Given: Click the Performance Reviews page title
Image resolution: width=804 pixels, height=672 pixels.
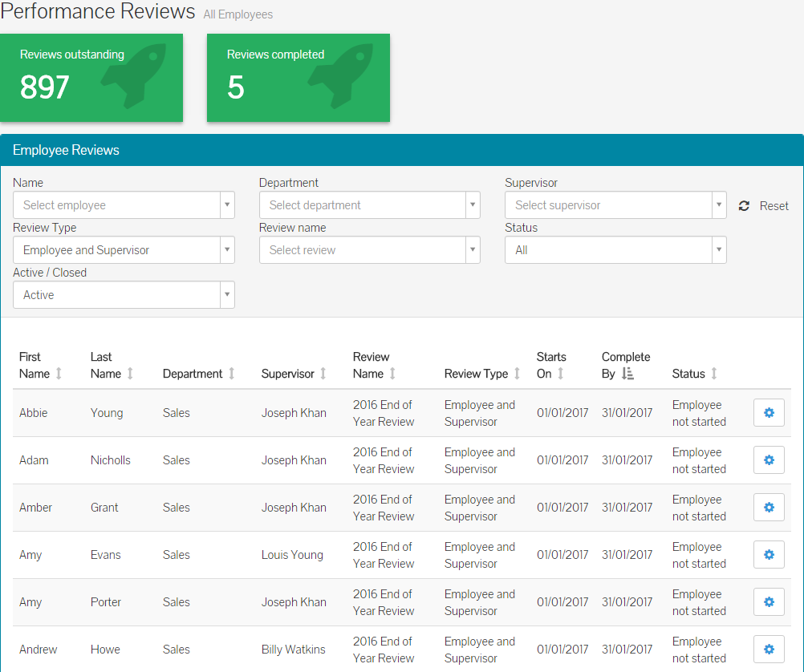Looking at the screenshot, I should coord(97,10).
